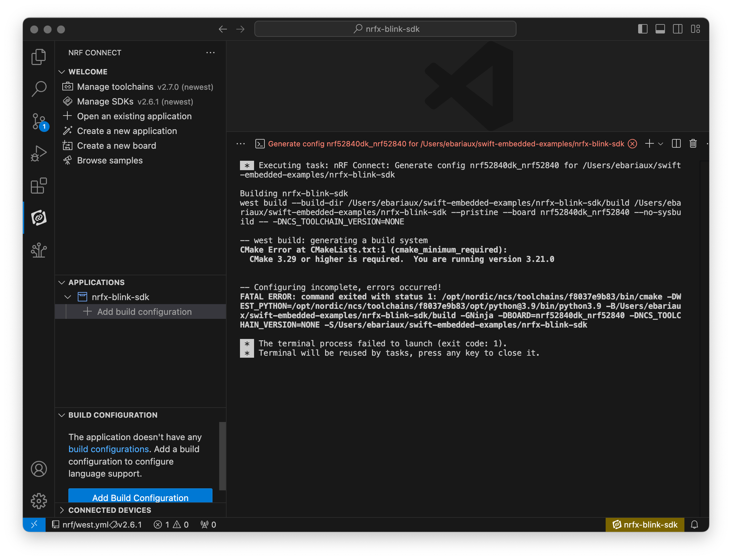Click the terminal output scrollbar area

704,338
